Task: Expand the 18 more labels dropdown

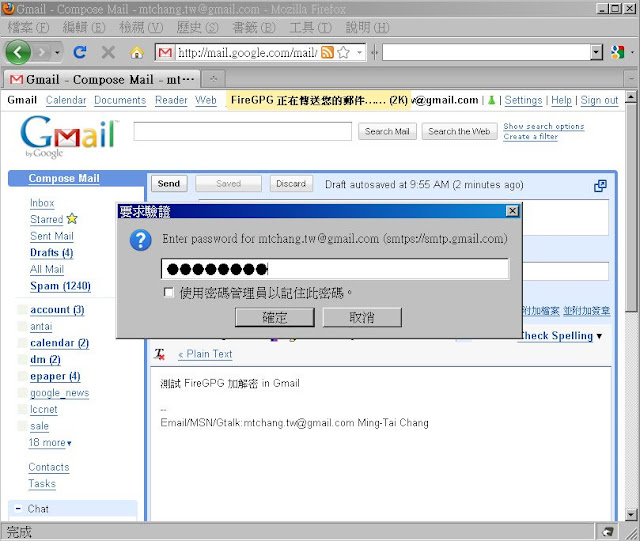Action: coord(50,443)
